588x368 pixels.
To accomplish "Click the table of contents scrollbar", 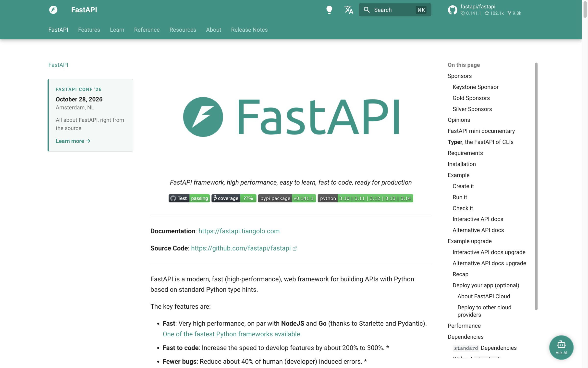I will pyautogui.click(x=536, y=186).
